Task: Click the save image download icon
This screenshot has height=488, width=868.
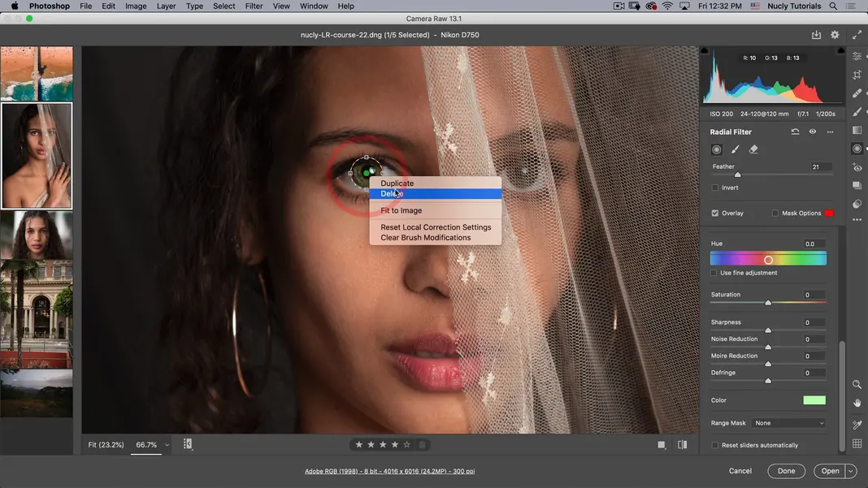Action: [816, 34]
